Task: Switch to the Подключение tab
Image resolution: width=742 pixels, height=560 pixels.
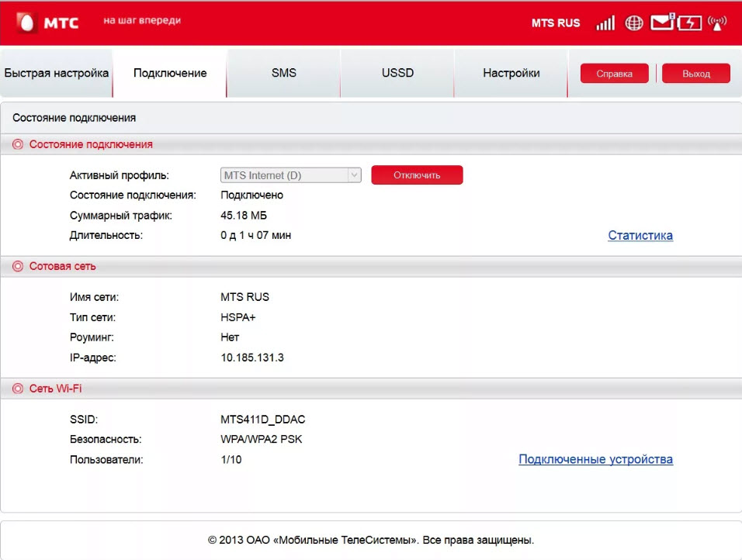Action: (170, 73)
